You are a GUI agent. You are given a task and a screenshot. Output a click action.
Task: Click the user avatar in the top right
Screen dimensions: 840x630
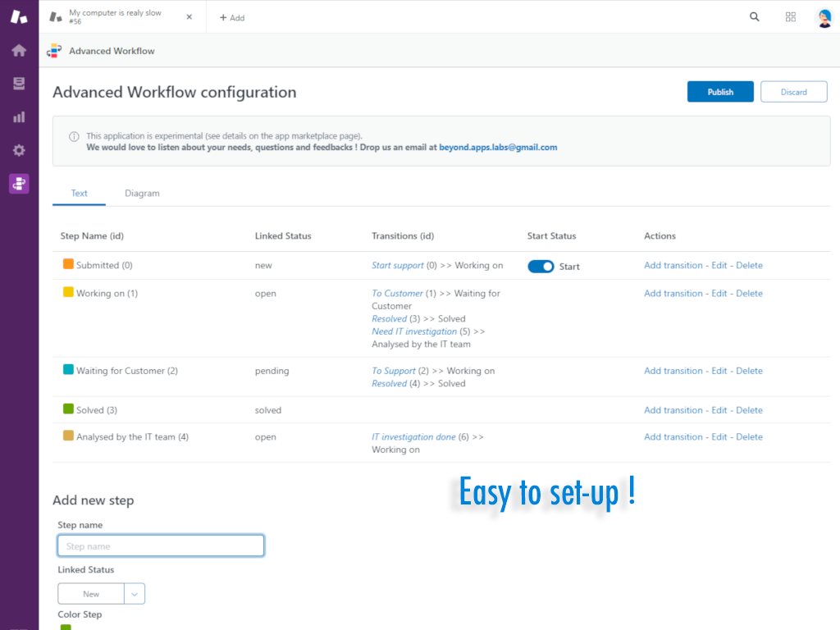click(823, 16)
